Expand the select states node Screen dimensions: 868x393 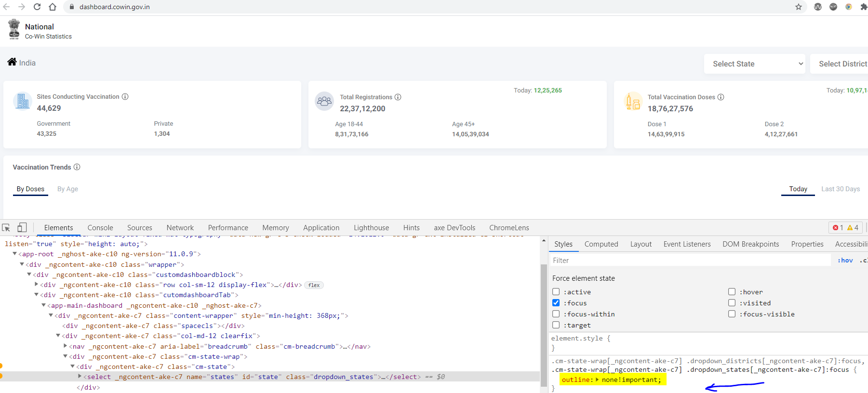pos(80,377)
